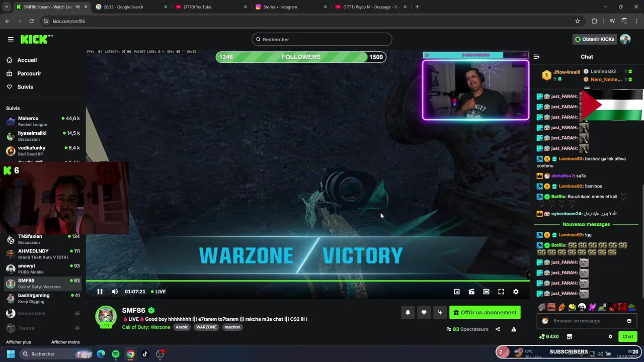Click the clip creation icon in player

point(471,292)
